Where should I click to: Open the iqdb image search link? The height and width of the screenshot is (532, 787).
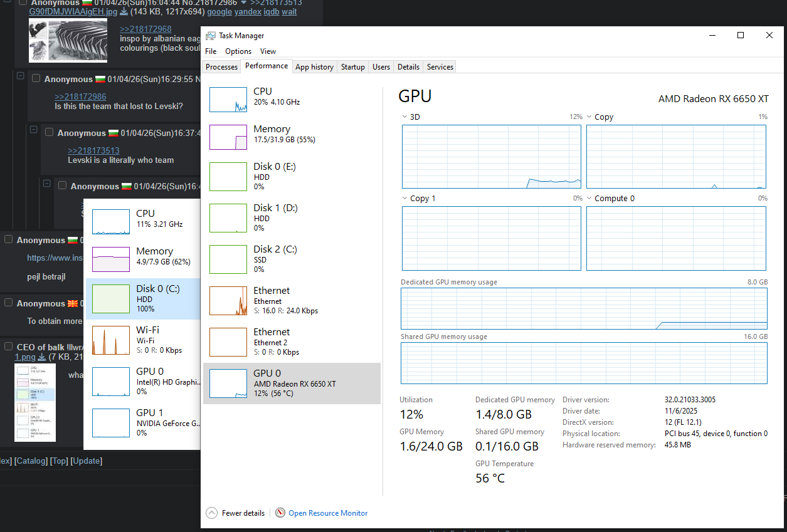(271, 12)
